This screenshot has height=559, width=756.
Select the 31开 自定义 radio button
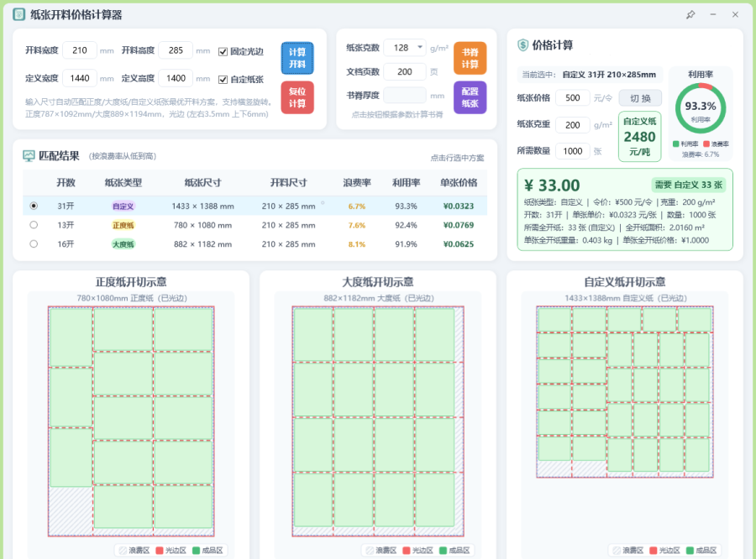click(x=34, y=206)
